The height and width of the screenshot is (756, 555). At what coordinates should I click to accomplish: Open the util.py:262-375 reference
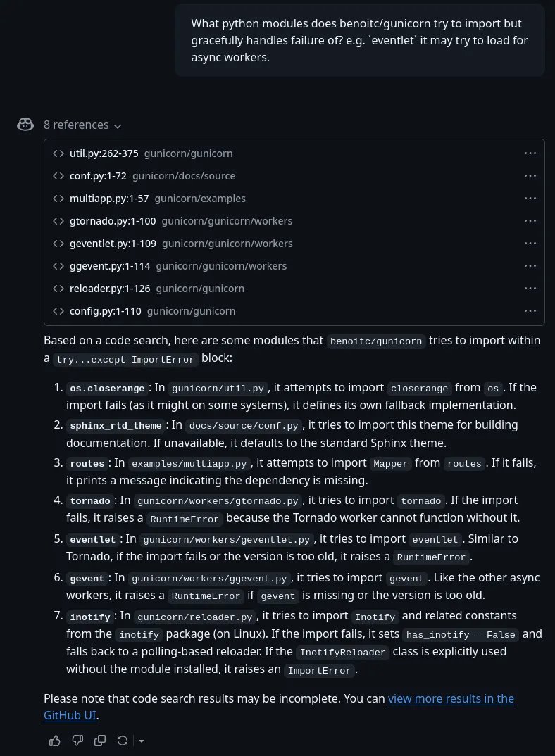pyautogui.click(x=104, y=153)
